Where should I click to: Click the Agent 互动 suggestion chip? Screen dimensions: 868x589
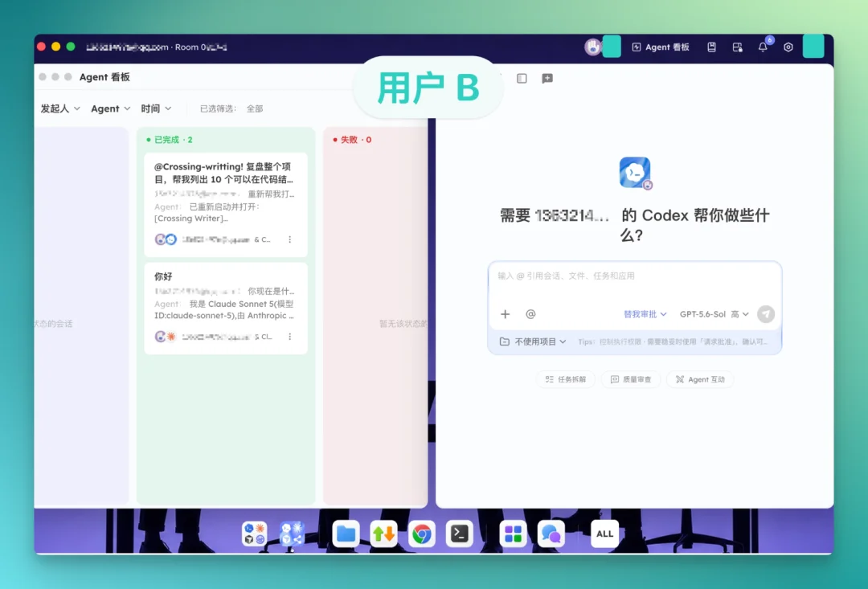tap(700, 379)
